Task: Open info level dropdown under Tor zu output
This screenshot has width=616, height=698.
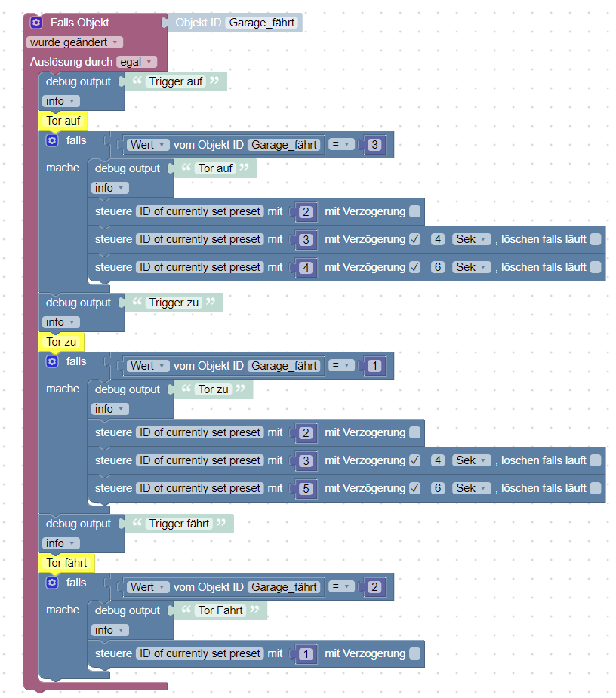Action: pos(110,409)
